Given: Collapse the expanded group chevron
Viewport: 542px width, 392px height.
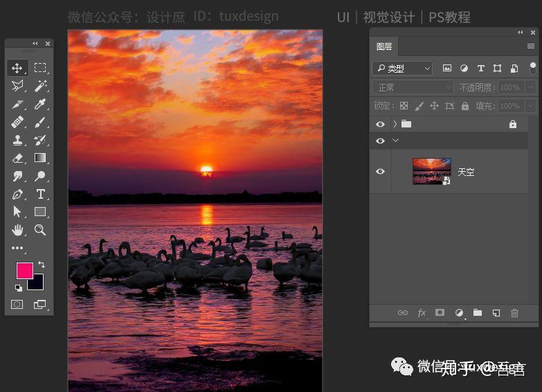Looking at the screenshot, I should tap(395, 141).
